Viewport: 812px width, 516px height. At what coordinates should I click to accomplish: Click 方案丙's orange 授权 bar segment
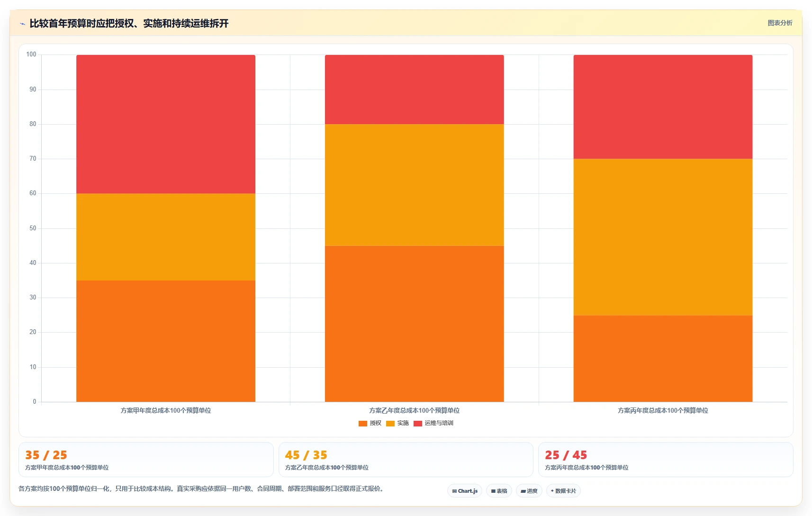(663, 359)
